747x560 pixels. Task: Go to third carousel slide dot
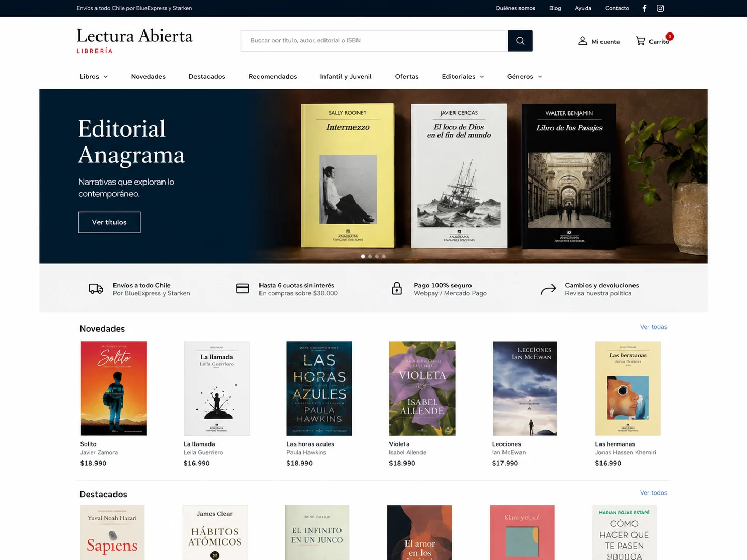377,256
